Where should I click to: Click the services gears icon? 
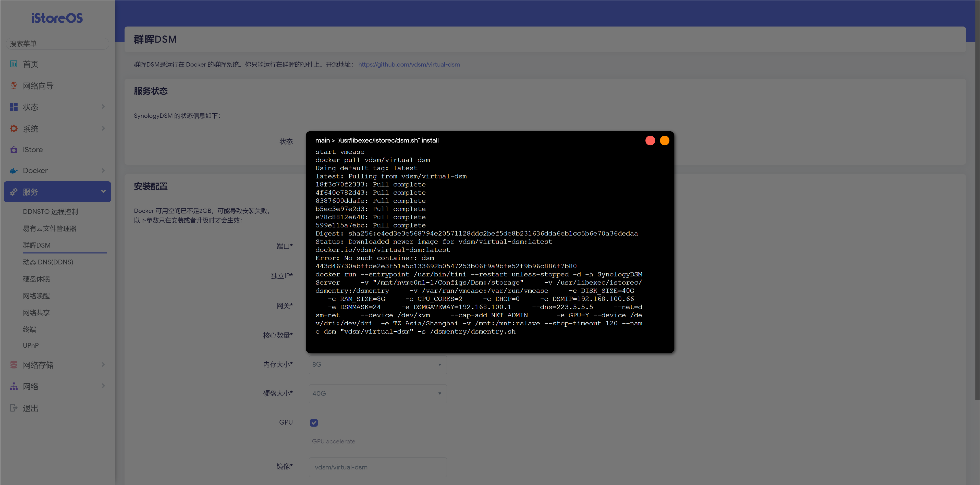(x=14, y=192)
